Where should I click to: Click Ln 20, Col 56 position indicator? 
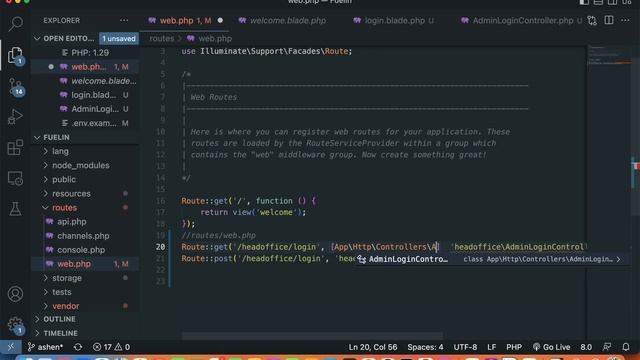click(372, 347)
